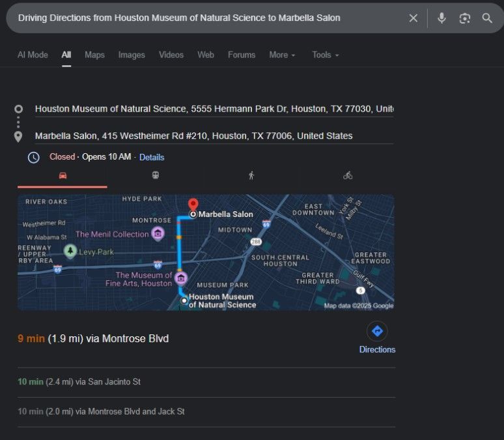This screenshot has width=504, height=440.
Task: Open the Forums tab
Action: tap(242, 55)
